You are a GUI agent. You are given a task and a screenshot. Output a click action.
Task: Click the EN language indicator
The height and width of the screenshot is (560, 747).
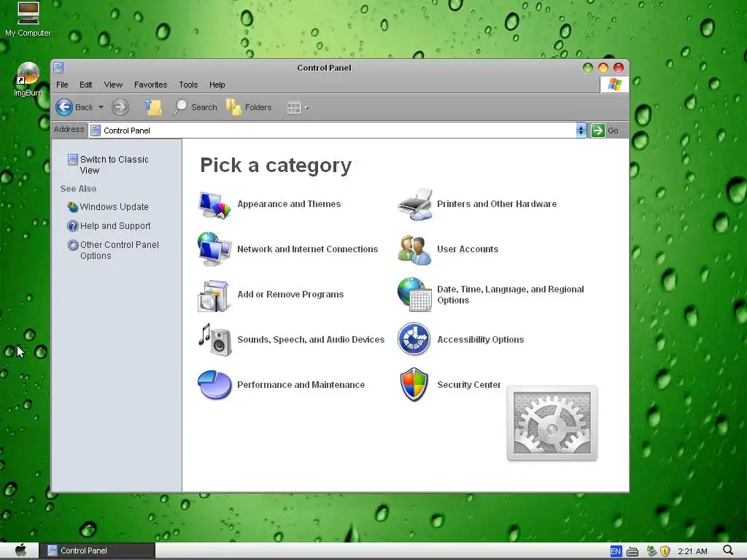pos(616,551)
